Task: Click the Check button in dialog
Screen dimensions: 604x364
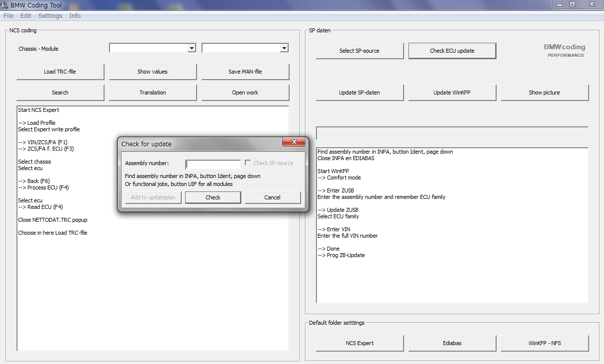Action: [213, 197]
